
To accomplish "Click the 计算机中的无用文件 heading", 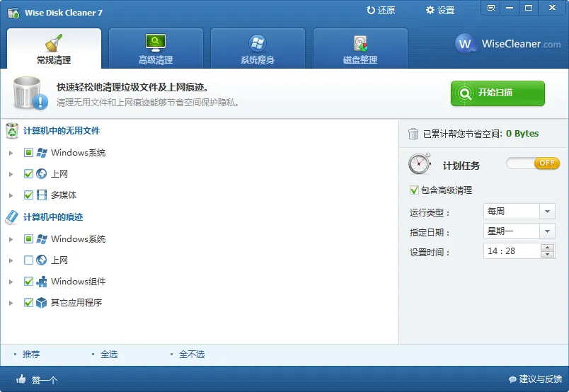I will pyautogui.click(x=62, y=131).
